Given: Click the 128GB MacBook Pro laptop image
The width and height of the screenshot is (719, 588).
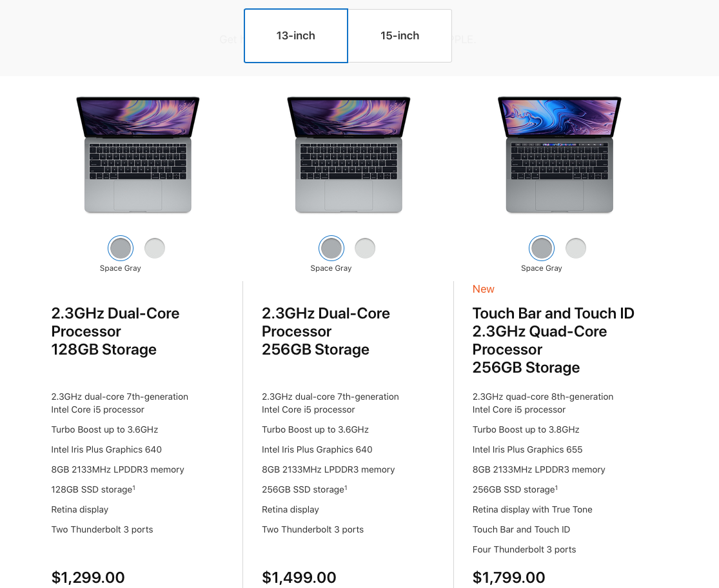Looking at the screenshot, I should (x=138, y=155).
